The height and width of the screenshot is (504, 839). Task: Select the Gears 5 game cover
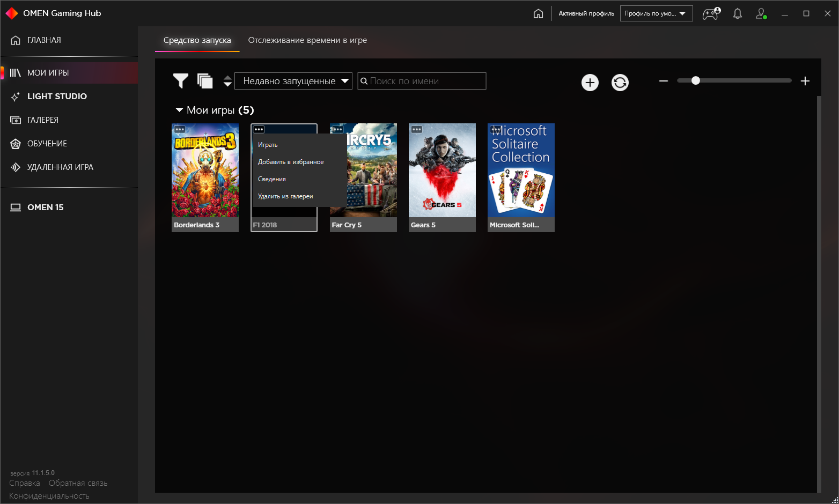(442, 171)
